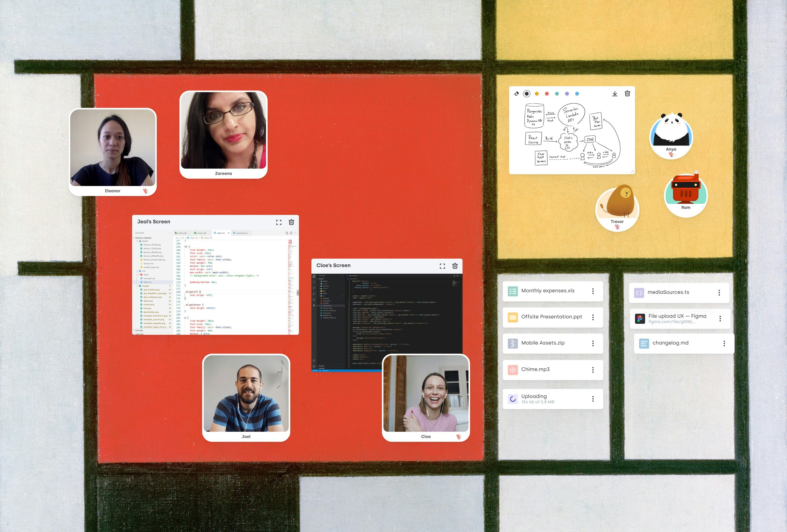
Task: Download the whiteboard drawing
Action: [615, 94]
